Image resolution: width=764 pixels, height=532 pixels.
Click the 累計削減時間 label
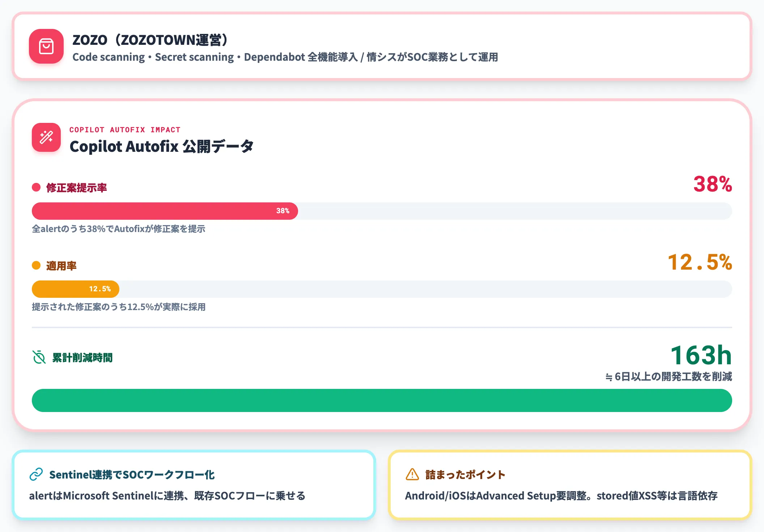click(x=82, y=357)
